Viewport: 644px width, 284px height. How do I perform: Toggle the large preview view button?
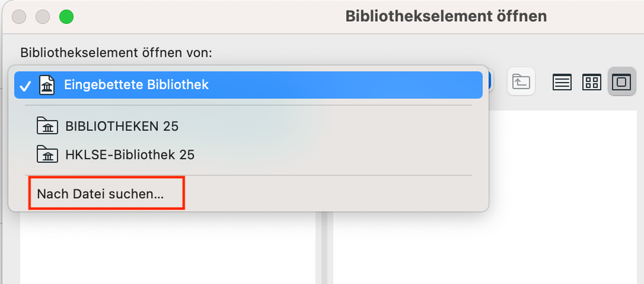[x=621, y=83]
